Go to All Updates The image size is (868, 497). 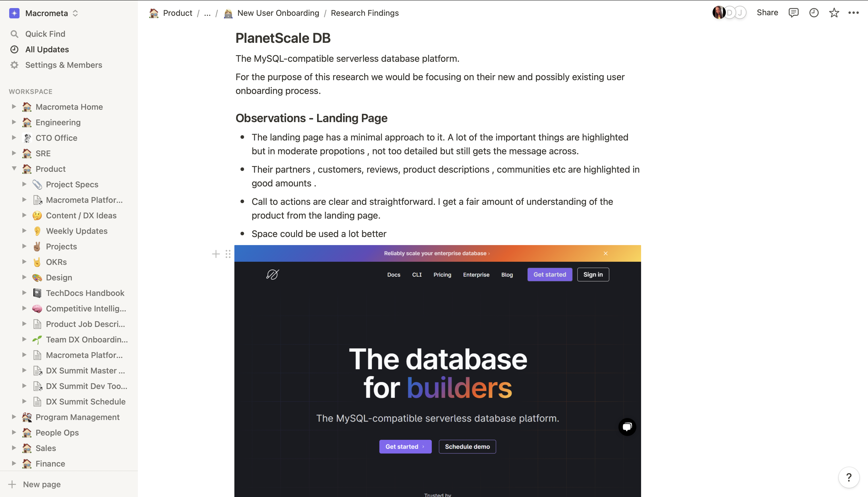point(47,49)
